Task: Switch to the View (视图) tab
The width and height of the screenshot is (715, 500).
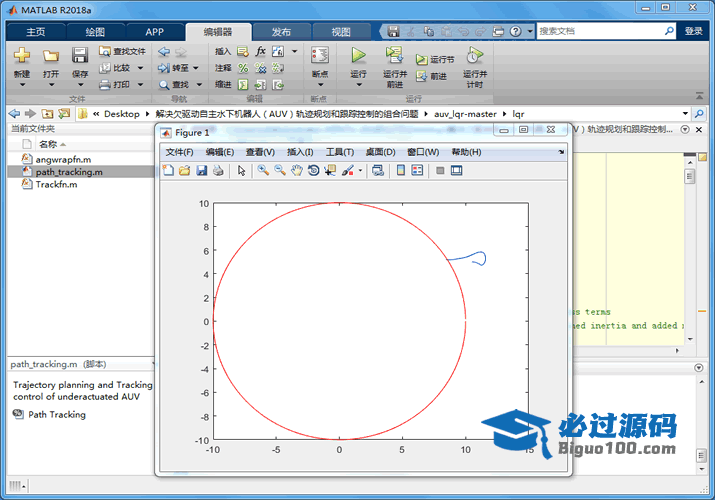Action: pyautogui.click(x=341, y=32)
